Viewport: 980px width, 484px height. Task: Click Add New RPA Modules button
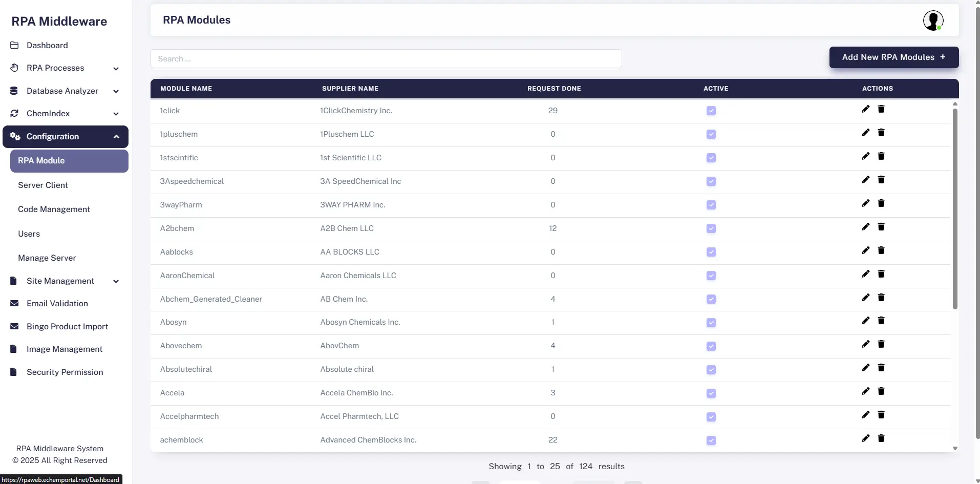(x=893, y=57)
